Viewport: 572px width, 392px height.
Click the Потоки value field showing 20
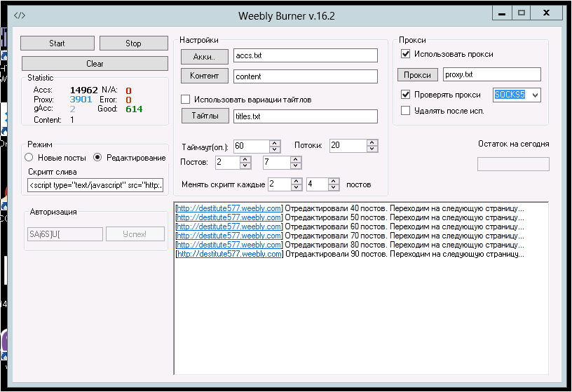pos(348,146)
